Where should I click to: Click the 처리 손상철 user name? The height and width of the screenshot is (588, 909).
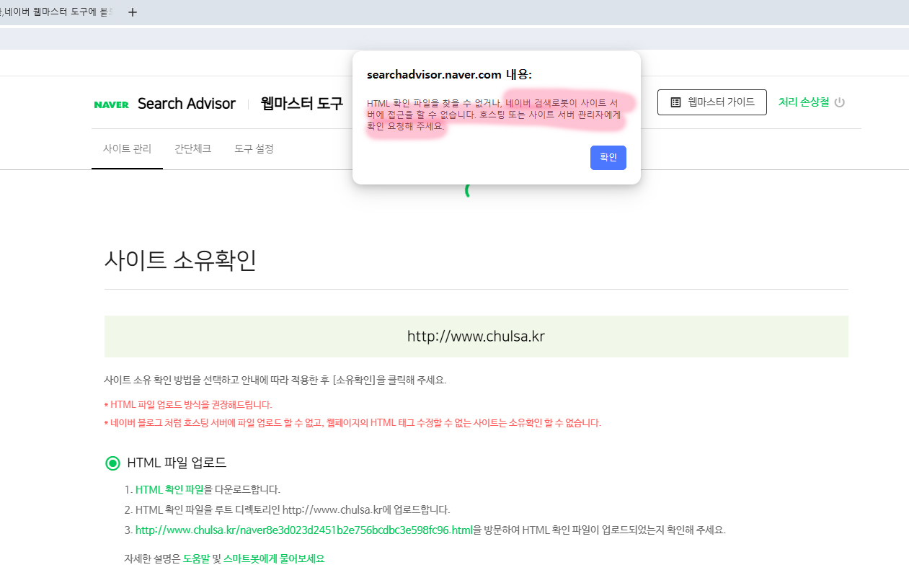pos(803,102)
